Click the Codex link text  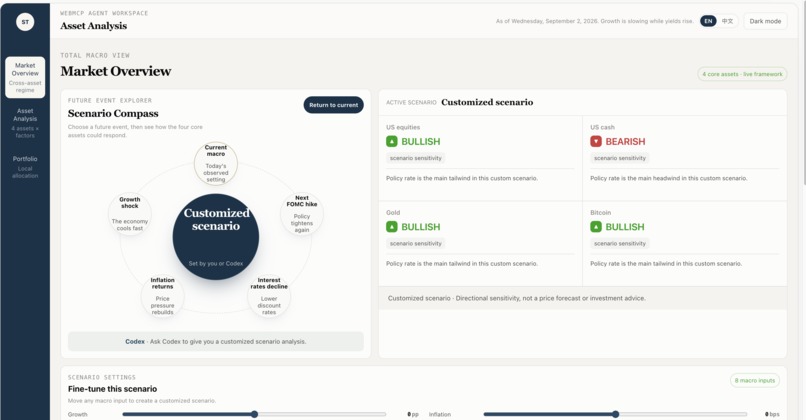point(135,341)
